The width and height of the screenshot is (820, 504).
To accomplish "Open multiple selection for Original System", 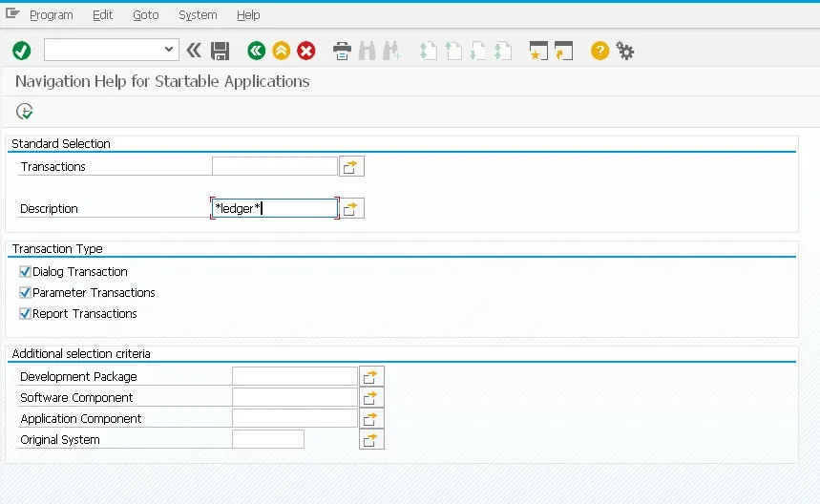I will click(371, 439).
